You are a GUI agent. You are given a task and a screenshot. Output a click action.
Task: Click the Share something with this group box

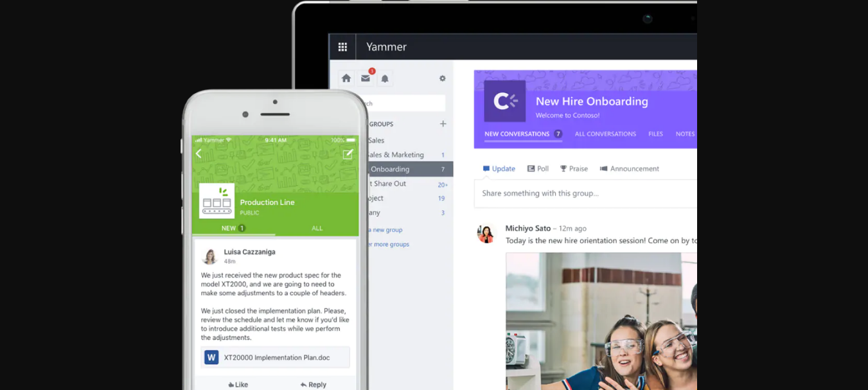[x=585, y=193]
